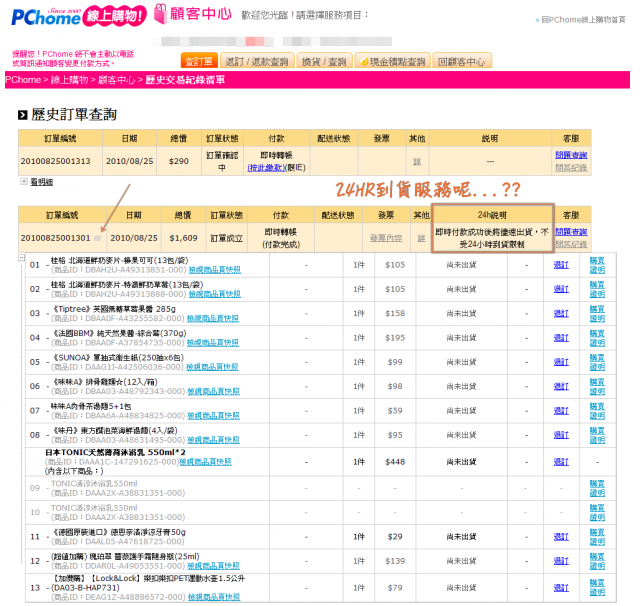Expand 看明細 plus box for order 20100825001313
The image size is (640, 606).
pyautogui.click(x=24, y=181)
